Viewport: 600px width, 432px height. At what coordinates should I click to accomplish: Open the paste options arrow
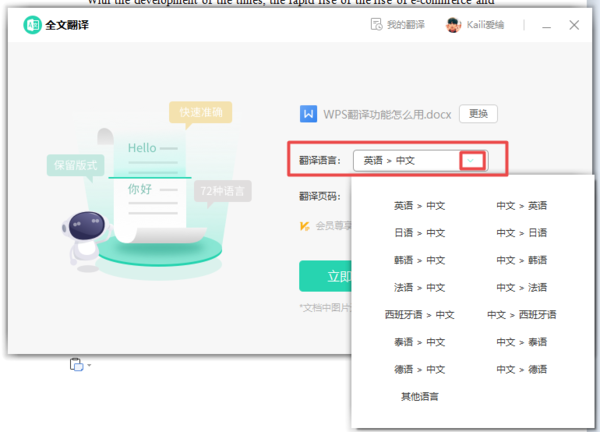pos(90,366)
